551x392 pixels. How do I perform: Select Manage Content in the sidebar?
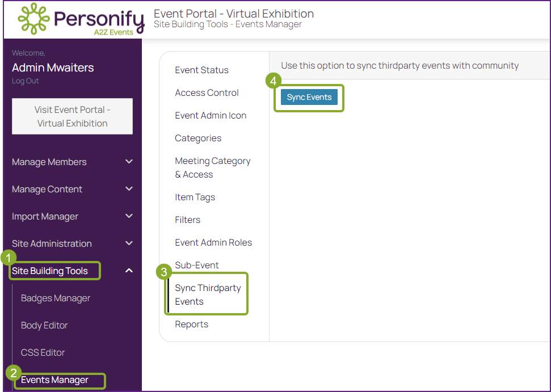point(47,189)
